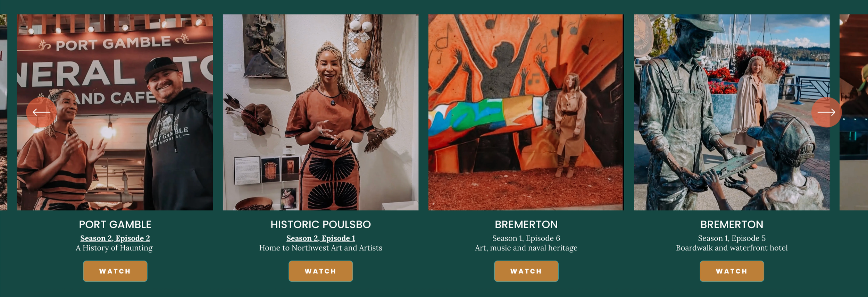The image size is (868, 297).
Task: Watch Bremerton Season 1 Episode 5
Action: [732, 271]
